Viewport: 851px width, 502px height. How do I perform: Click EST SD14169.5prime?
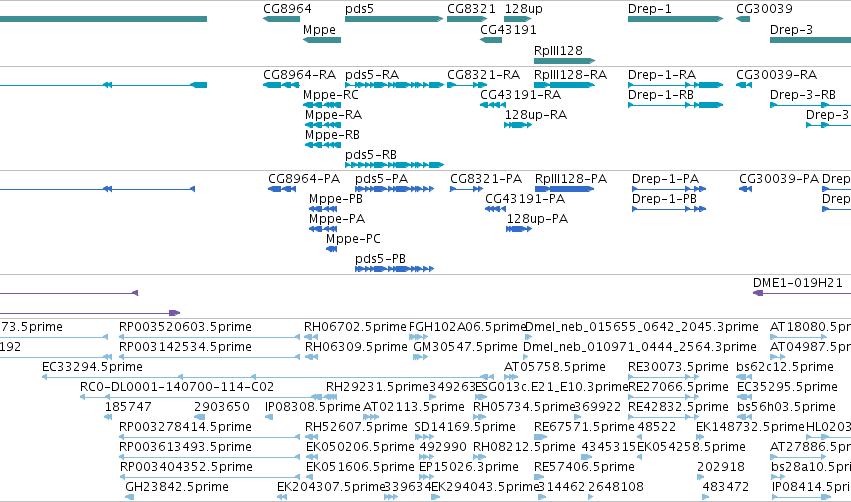click(424, 437)
